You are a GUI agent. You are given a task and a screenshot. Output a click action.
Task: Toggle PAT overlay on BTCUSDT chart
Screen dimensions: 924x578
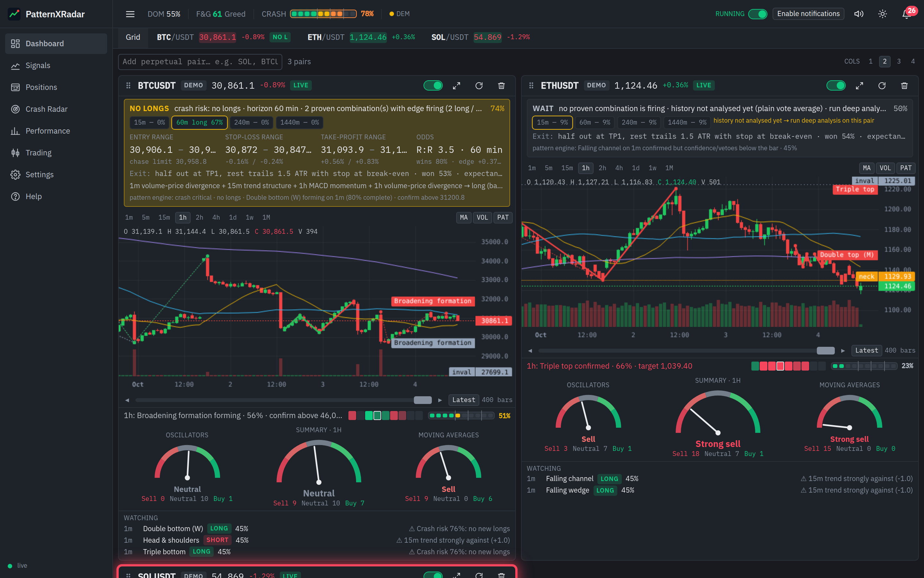503,217
